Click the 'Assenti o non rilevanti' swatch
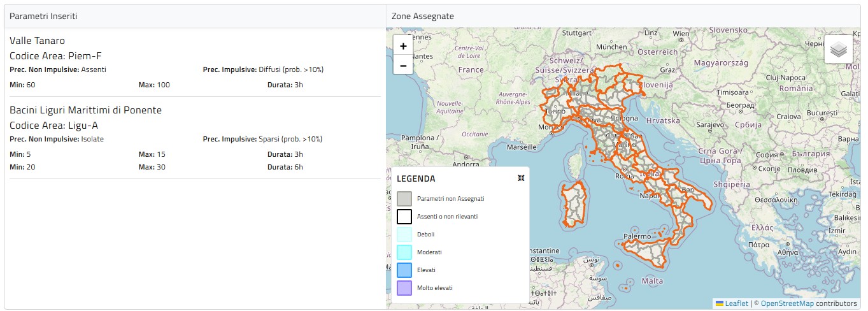 pos(404,217)
